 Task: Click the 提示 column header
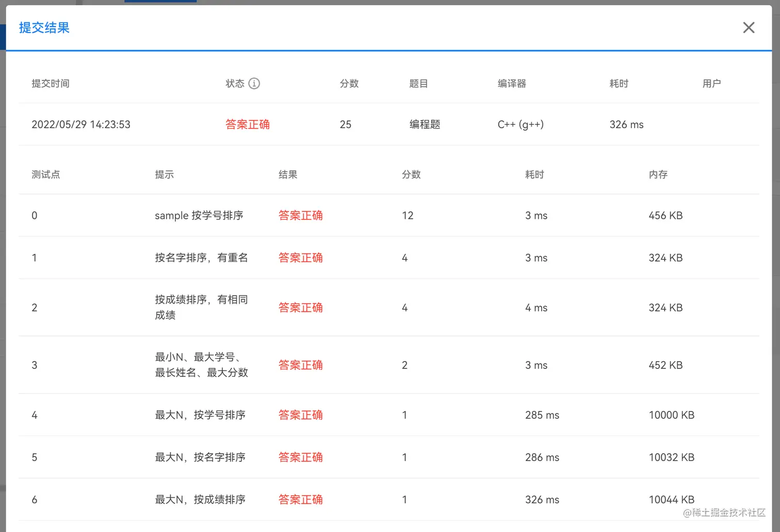(165, 174)
